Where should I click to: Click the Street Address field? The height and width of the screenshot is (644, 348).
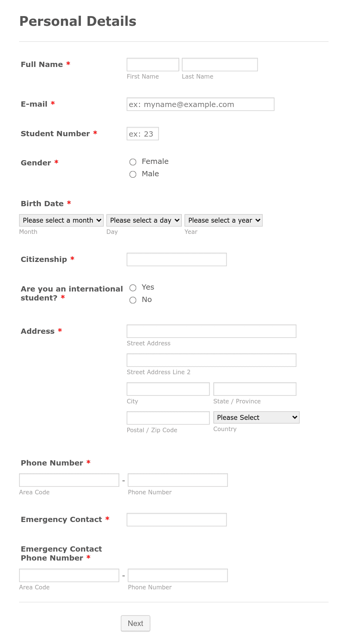click(211, 331)
